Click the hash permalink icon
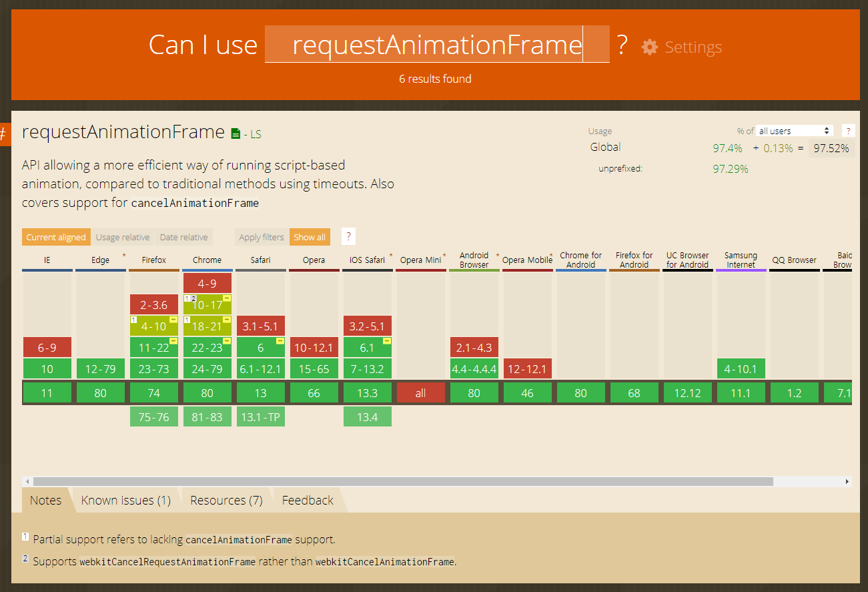Viewport: 868px width, 592px height. click(3, 134)
